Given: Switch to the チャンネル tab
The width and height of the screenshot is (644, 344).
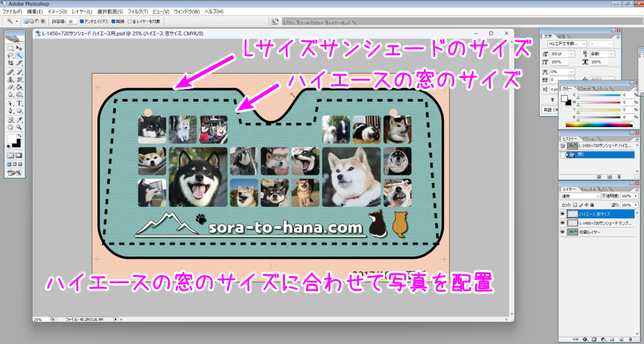Looking at the screenshot, I should point(588,188).
